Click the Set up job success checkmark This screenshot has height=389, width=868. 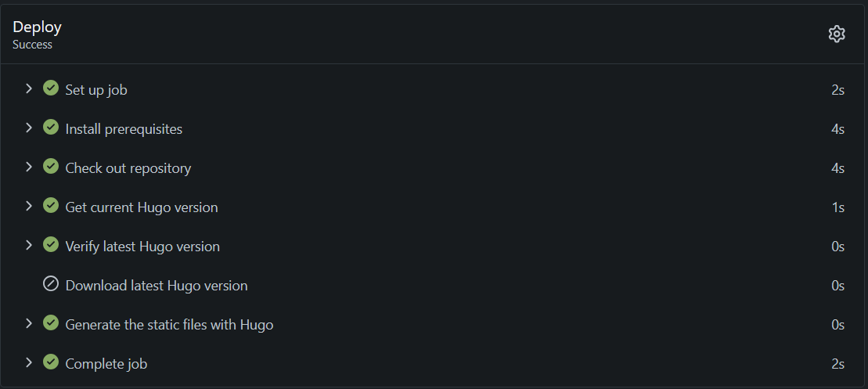[x=51, y=88]
